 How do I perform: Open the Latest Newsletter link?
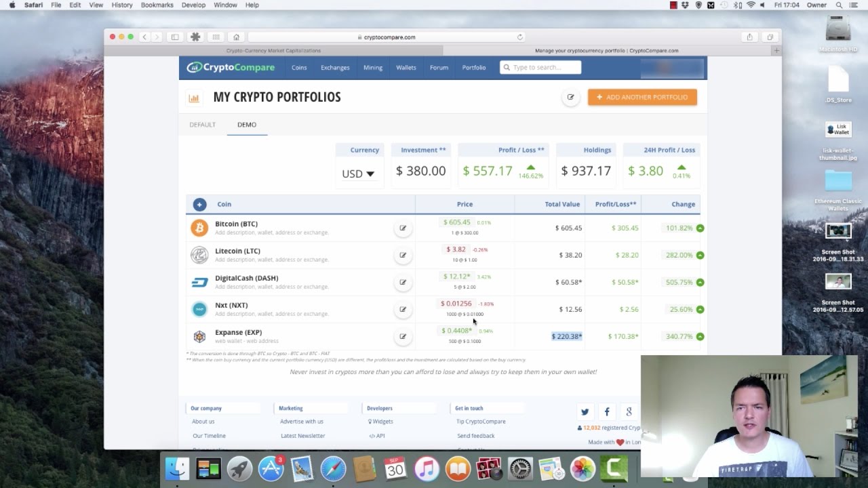[x=302, y=436]
